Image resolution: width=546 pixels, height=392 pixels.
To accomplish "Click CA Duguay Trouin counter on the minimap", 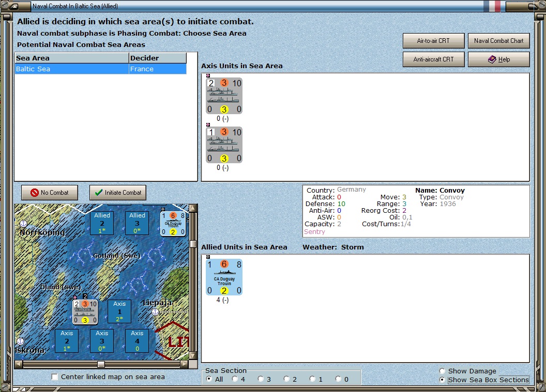I will point(173,224).
